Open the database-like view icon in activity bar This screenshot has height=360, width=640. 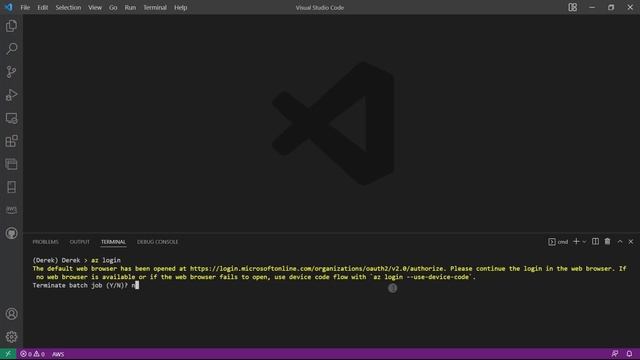pyautogui.click(x=11, y=164)
